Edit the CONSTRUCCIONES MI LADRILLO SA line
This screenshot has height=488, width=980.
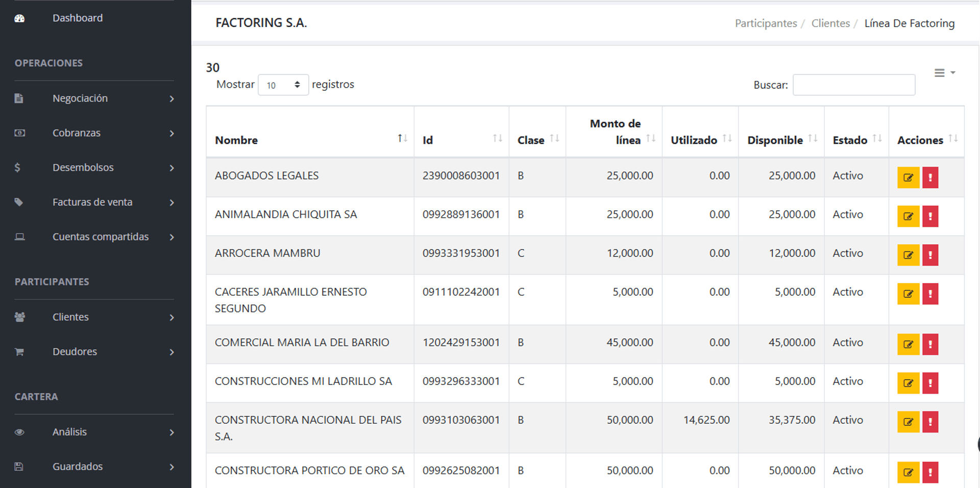908,383
